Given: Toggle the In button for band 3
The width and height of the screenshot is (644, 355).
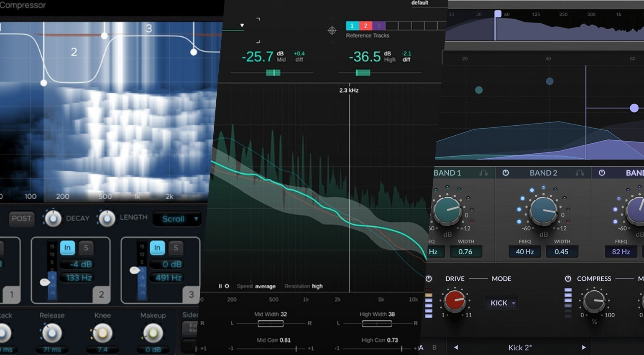Looking at the screenshot, I should (157, 248).
